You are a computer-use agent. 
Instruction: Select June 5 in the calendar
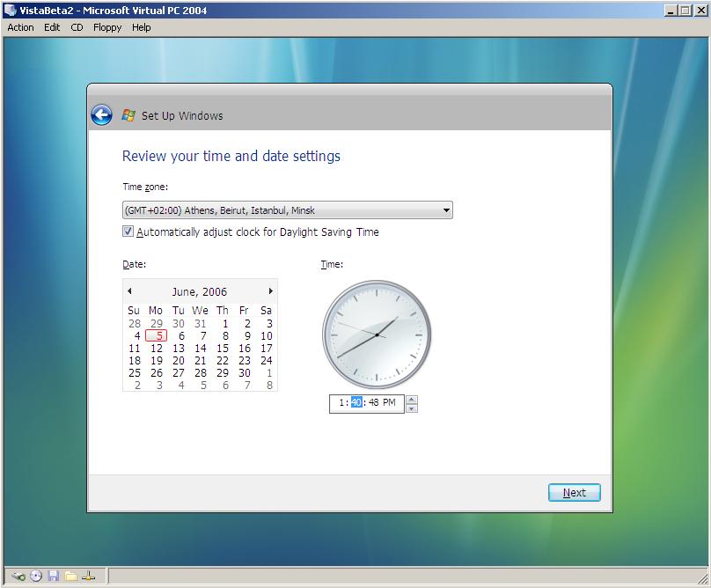[157, 335]
